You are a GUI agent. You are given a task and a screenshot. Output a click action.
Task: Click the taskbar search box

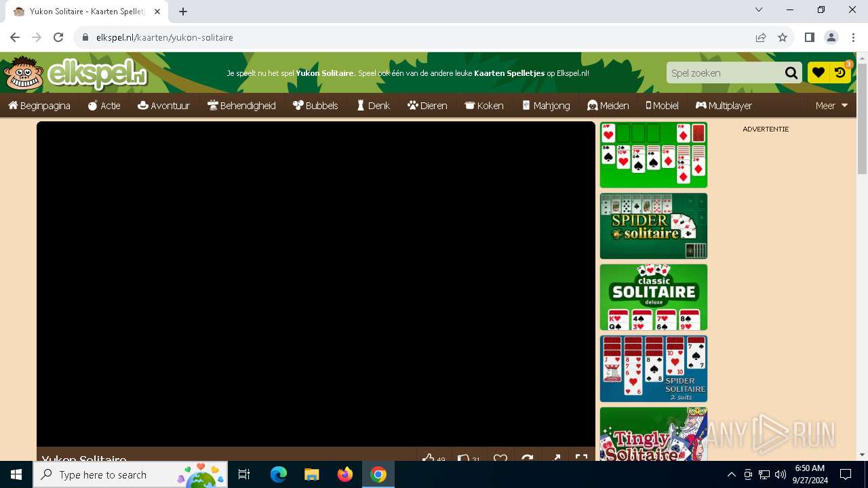[x=130, y=474]
